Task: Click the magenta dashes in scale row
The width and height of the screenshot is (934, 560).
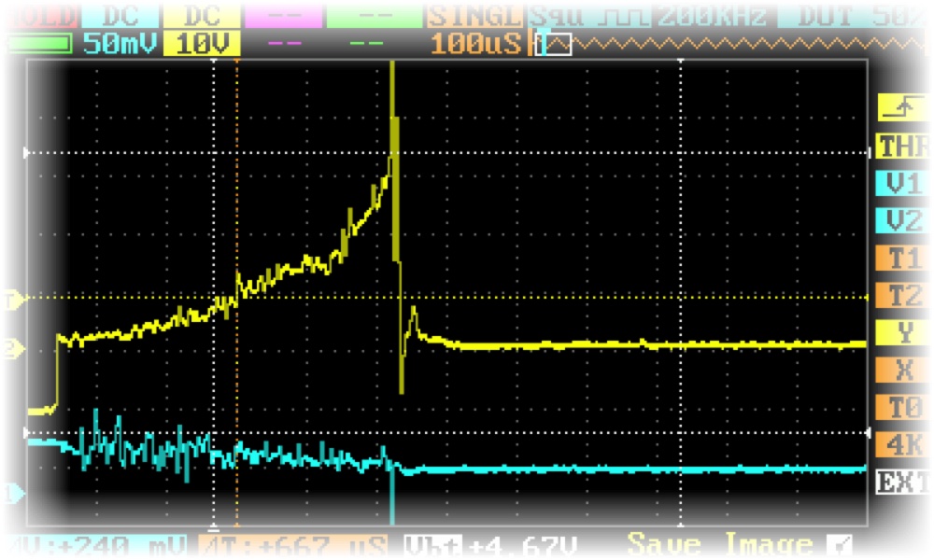Action: [284, 44]
